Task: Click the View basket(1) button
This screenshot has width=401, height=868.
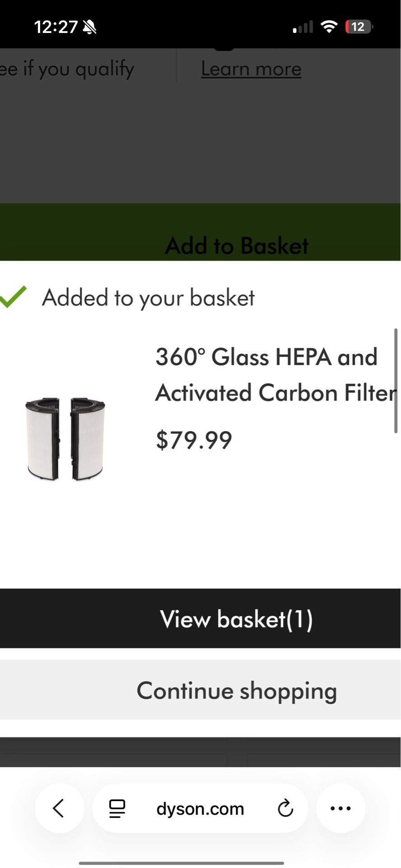Action: click(200, 618)
